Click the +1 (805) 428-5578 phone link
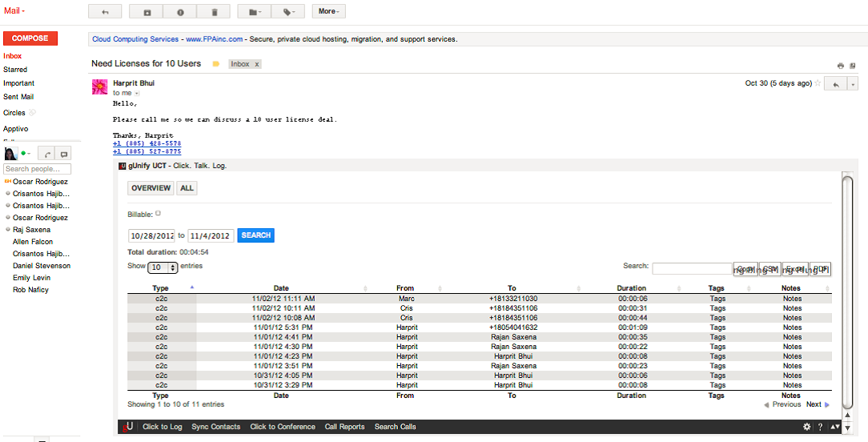This screenshot has width=868, height=442. pos(147,143)
